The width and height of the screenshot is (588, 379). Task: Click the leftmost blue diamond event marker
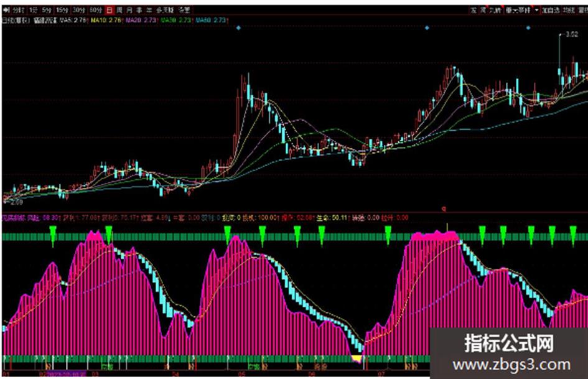[x=238, y=28]
